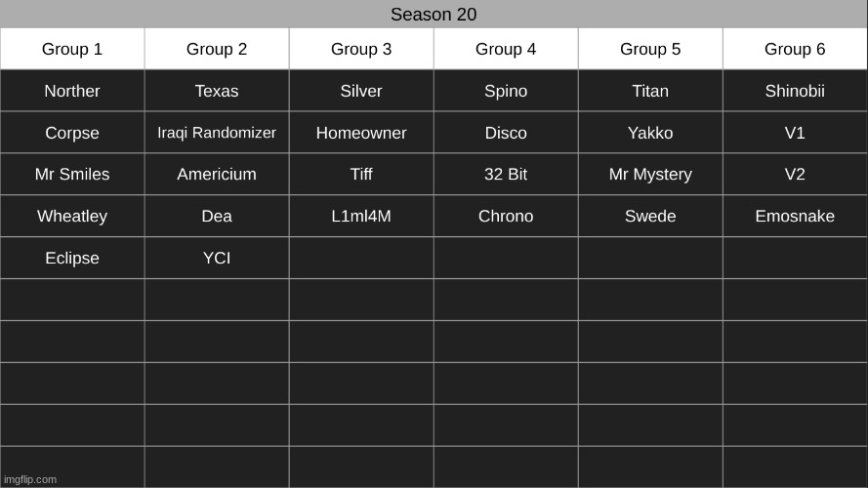
Task: Select the Emosnake entry
Action: point(795,217)
